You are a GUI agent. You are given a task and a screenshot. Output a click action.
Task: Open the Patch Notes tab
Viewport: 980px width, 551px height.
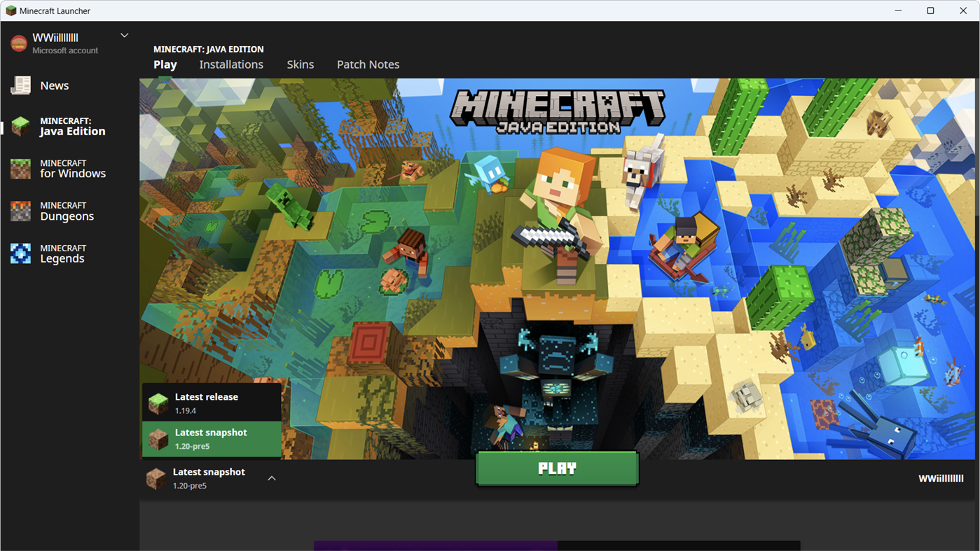point(368,64)
